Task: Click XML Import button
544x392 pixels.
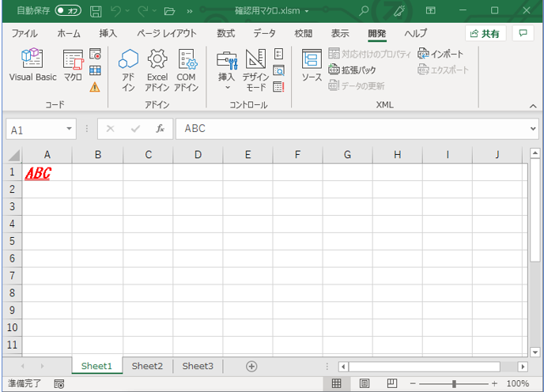Action: pos(440,54)
